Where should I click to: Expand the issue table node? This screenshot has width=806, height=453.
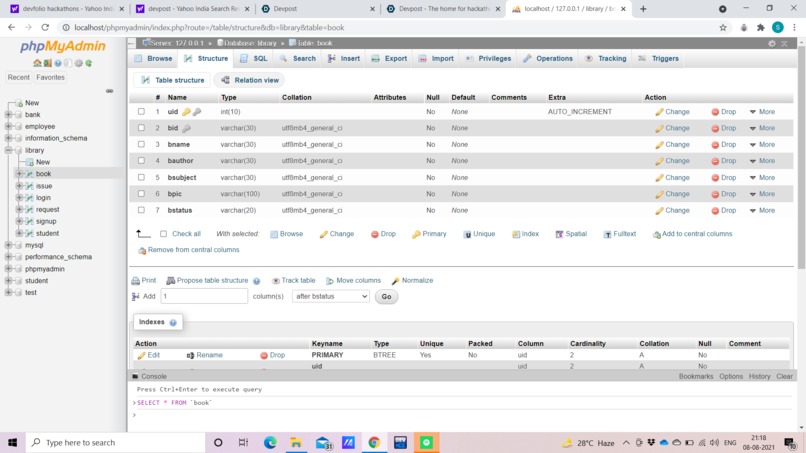(x=20, y=186)
